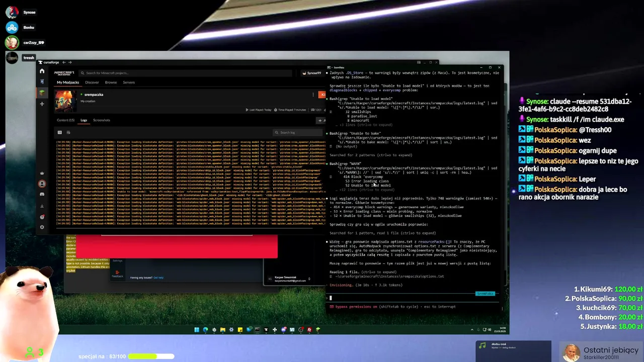This screenshot has height=362, width=644.
Task: Click the Feedback icon in background window
Action: [x=117, y=274]
